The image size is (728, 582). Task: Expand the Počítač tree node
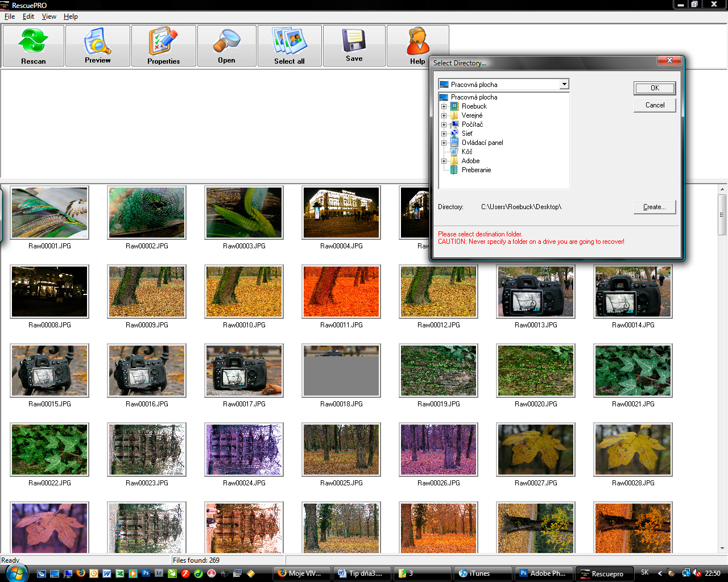coord(444,124)
